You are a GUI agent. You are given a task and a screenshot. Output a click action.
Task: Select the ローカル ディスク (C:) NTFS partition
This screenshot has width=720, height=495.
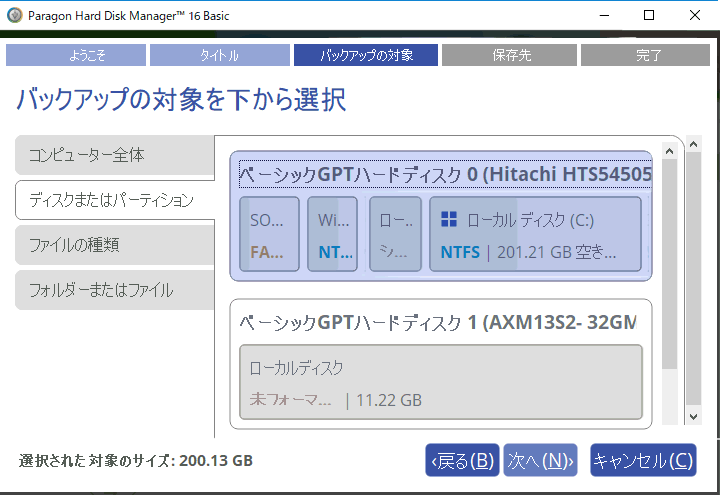(536, 234)
